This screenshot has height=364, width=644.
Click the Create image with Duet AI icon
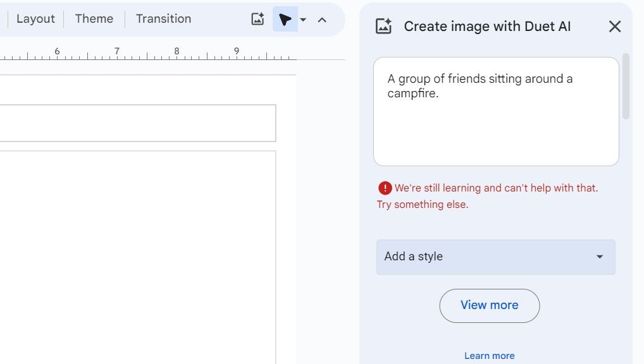pyautogui.click(x=384, y=26)
